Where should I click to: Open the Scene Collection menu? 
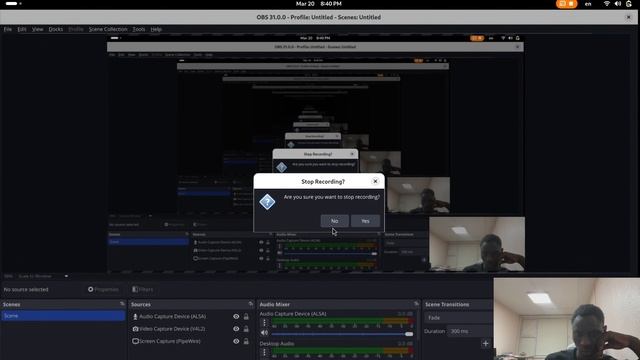pos(108,29)
